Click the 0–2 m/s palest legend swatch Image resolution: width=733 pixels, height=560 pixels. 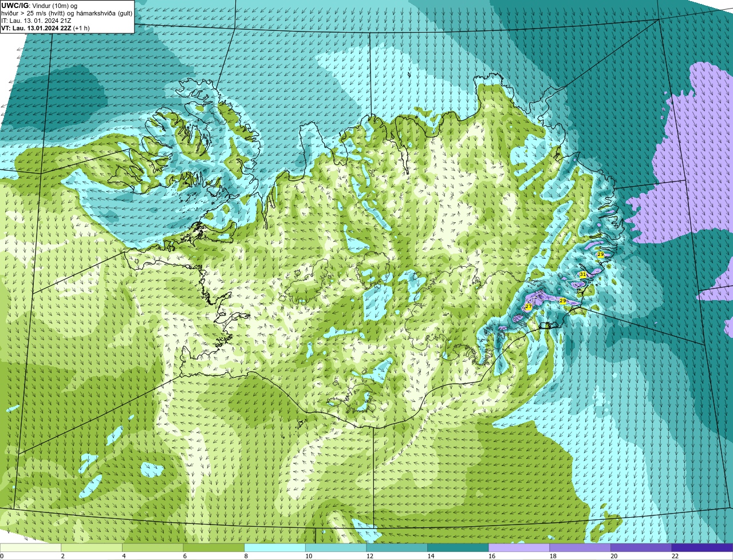coord(30,547)
